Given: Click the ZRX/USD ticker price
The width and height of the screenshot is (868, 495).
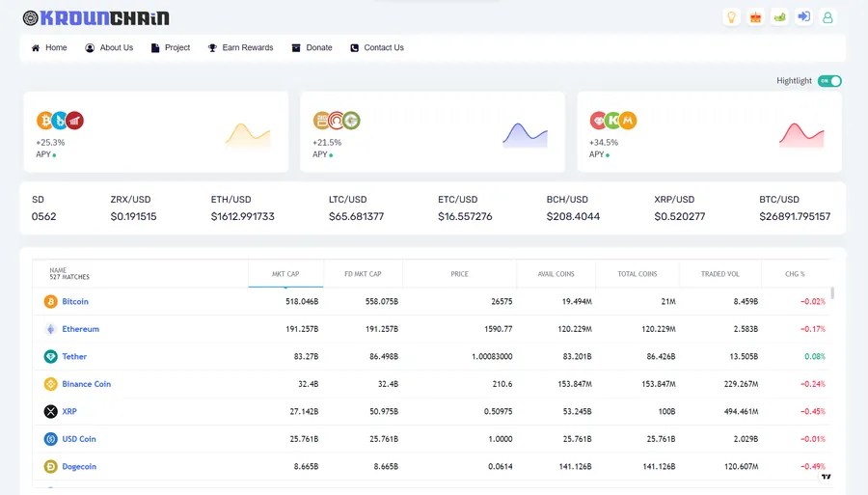Looking at the screenshot, I should pos(133,216).
